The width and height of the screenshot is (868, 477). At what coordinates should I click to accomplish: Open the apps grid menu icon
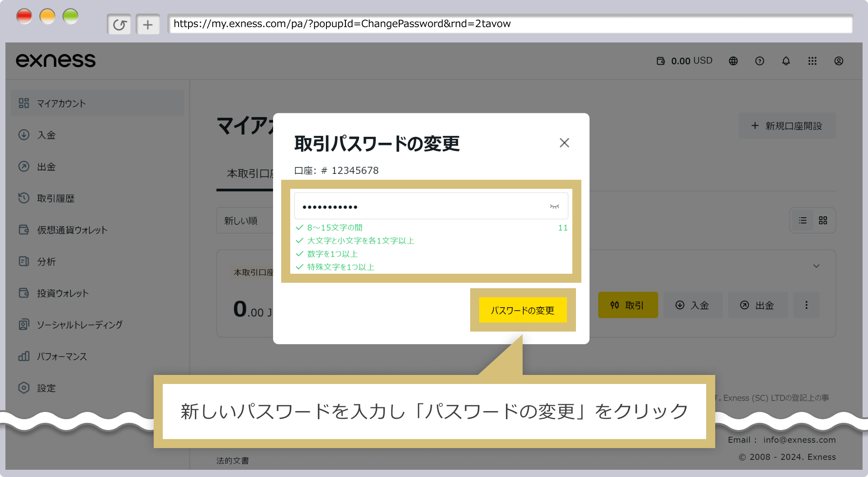point(812,61)
